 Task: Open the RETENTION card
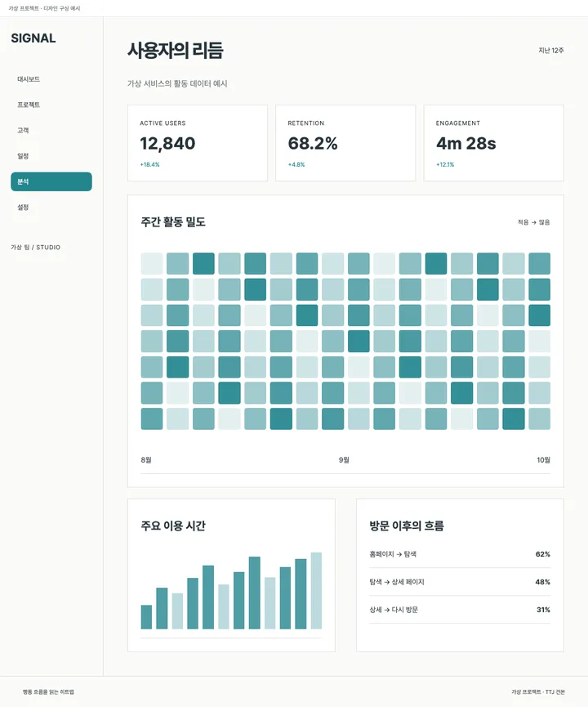(x=345, y=143)
